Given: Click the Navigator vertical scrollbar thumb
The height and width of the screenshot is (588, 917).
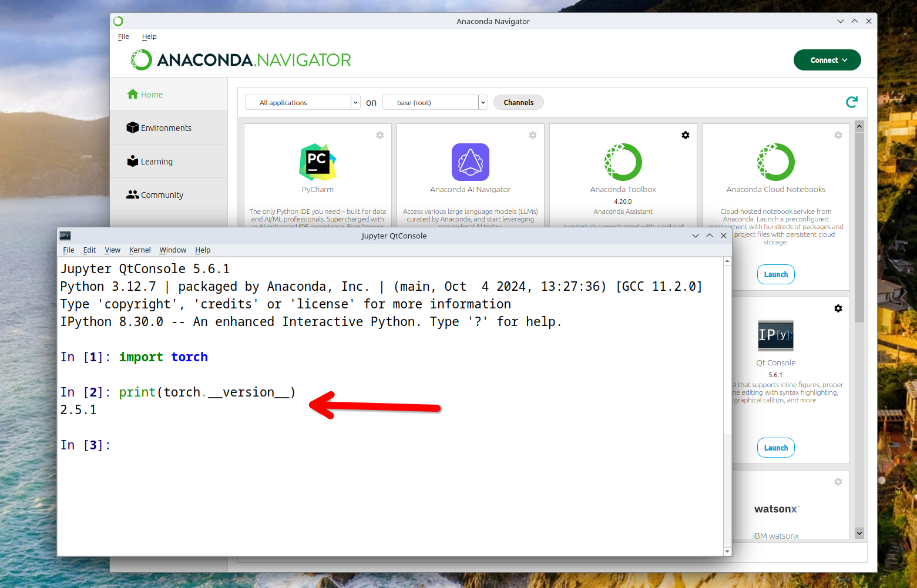Looking at the screenshot, I should pos(859,227).
